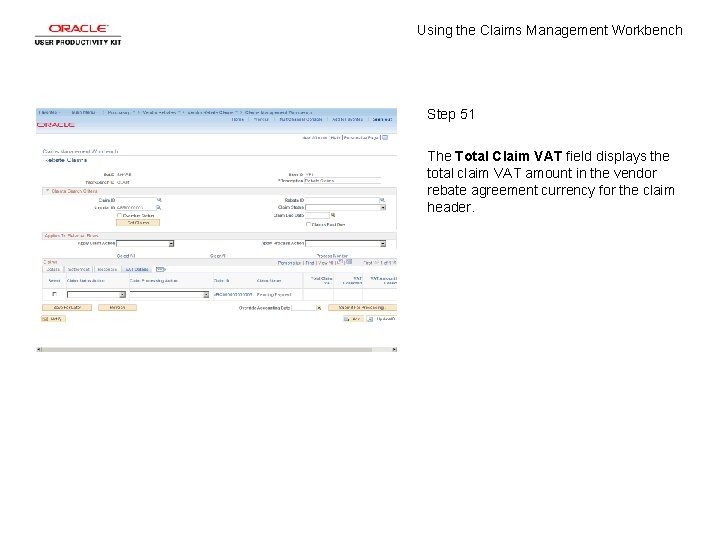Open the Favorites menu

pos(48,112)
